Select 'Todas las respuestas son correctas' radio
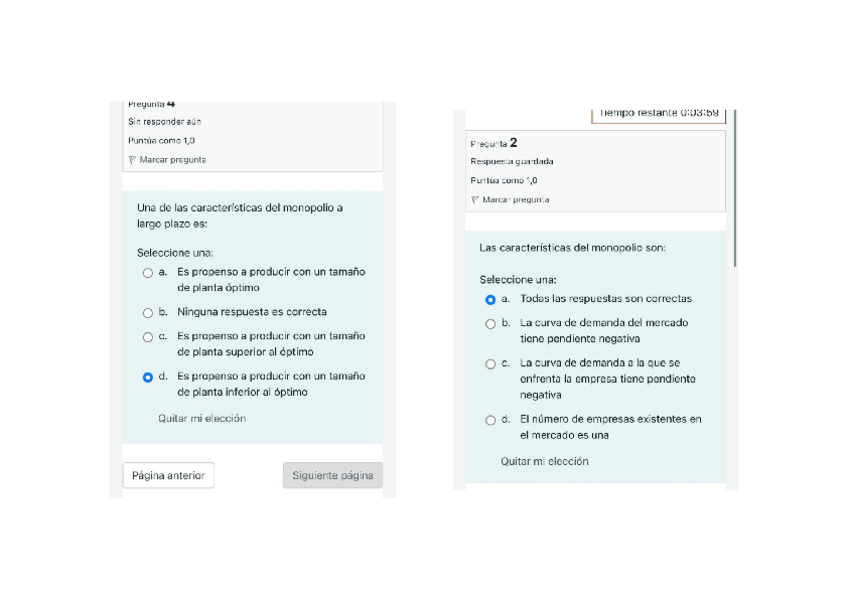This screenshot has height=599, width=848. (490, 299)
